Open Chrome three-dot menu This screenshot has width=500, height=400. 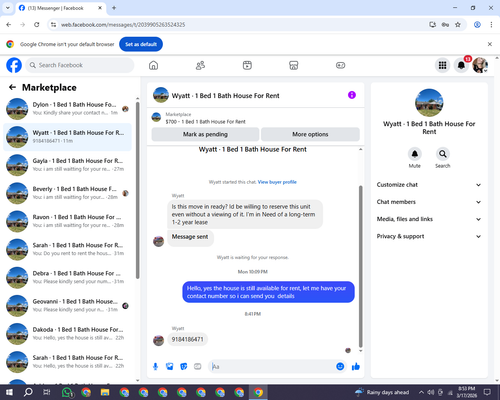point(491,25)
